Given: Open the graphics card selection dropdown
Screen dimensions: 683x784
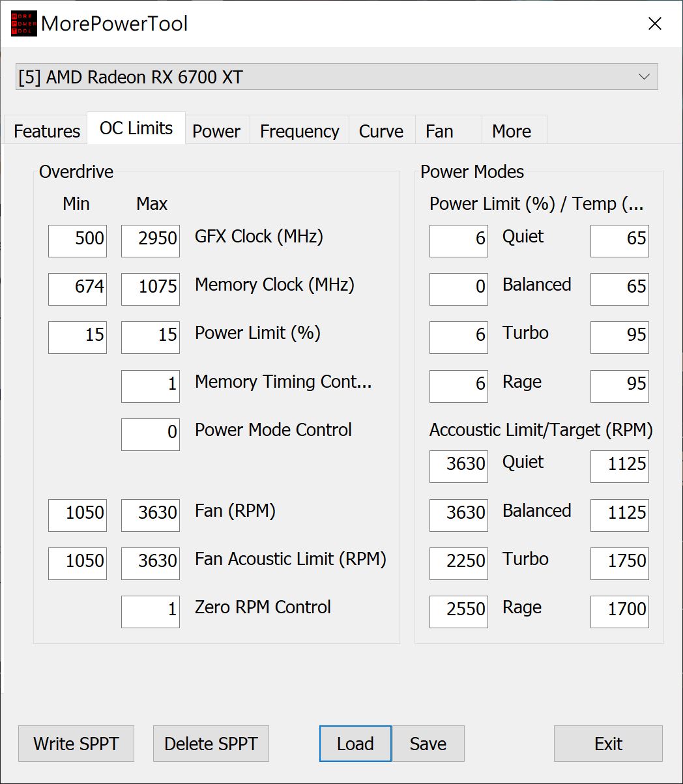Looking at the screenshot, I should coord(645,76).
